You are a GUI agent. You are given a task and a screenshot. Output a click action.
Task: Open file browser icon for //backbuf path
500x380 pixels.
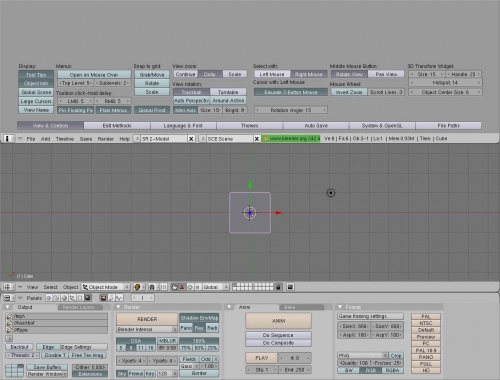click(9, 323)
